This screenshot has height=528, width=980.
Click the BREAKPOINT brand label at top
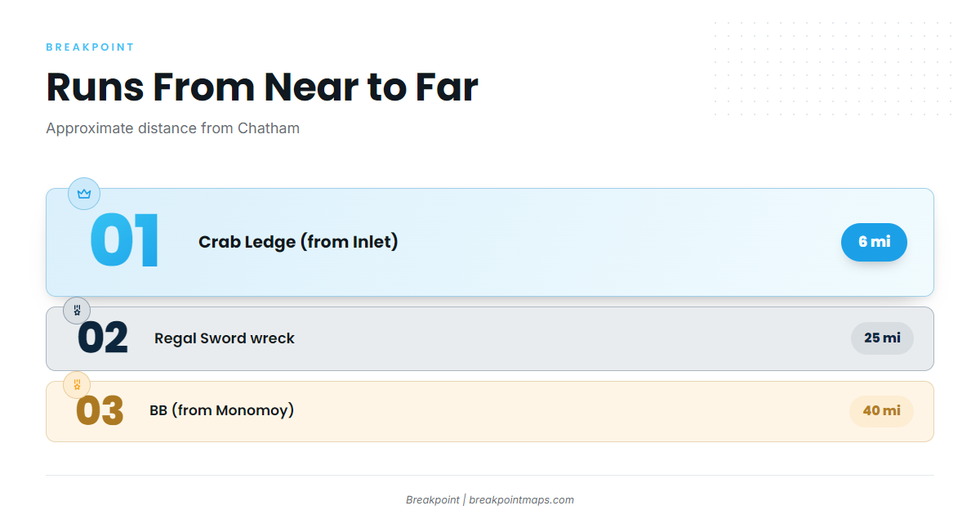(91, 47)
